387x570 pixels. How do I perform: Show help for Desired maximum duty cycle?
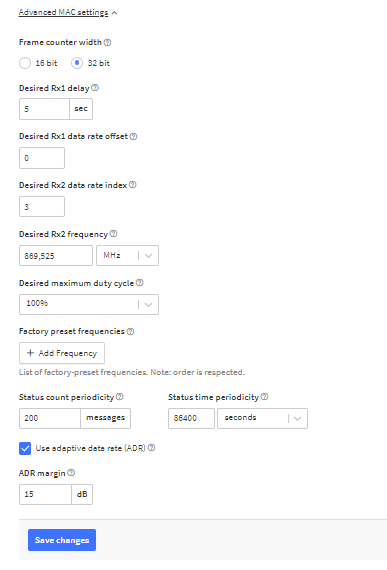point(140,283)
